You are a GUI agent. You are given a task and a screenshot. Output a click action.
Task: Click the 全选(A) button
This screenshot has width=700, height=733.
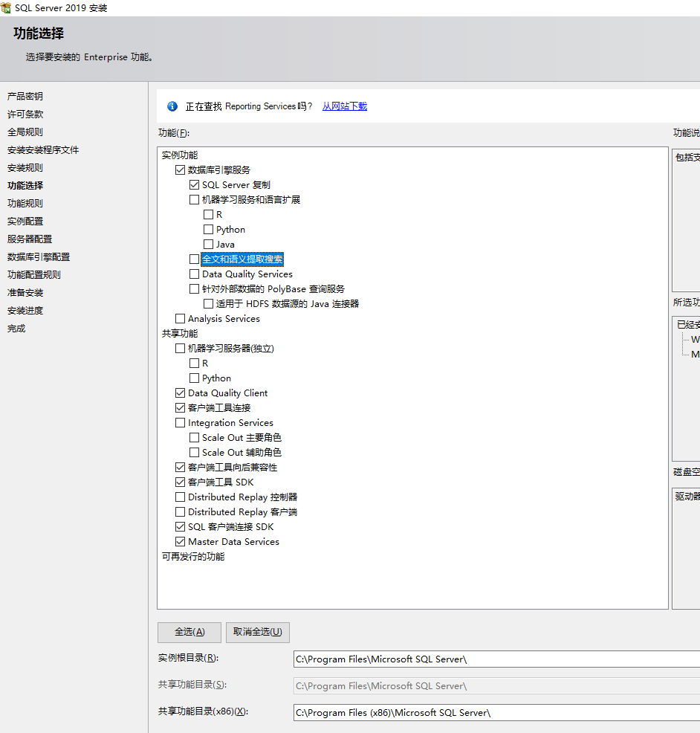click(x=189, y=632)
